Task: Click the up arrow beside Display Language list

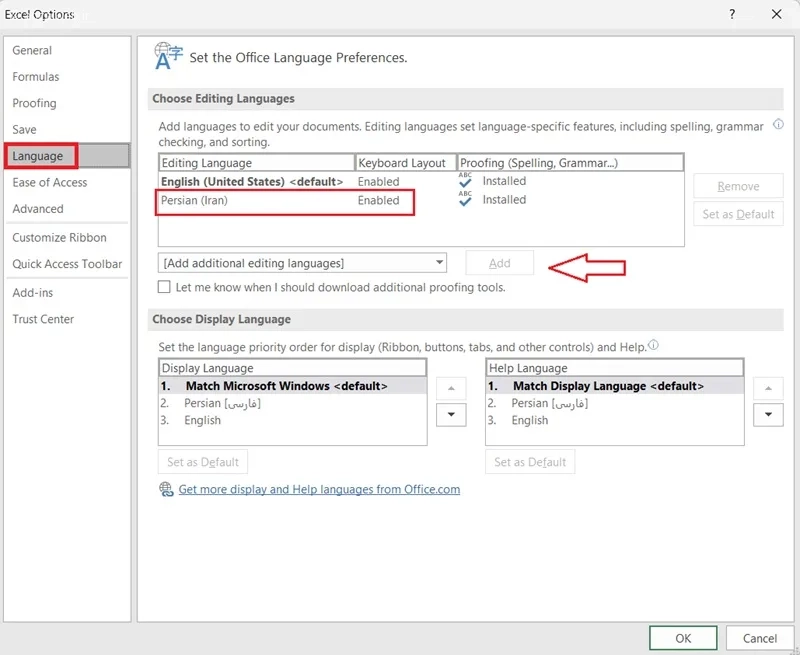Action: tap(451, 389)
